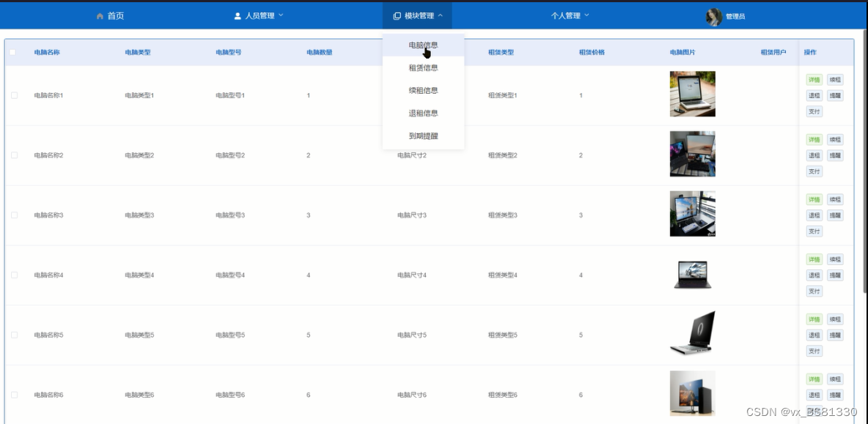Click the module icon beside 模块管理
The height and width of the screenshot is (424, 868).
397,16
